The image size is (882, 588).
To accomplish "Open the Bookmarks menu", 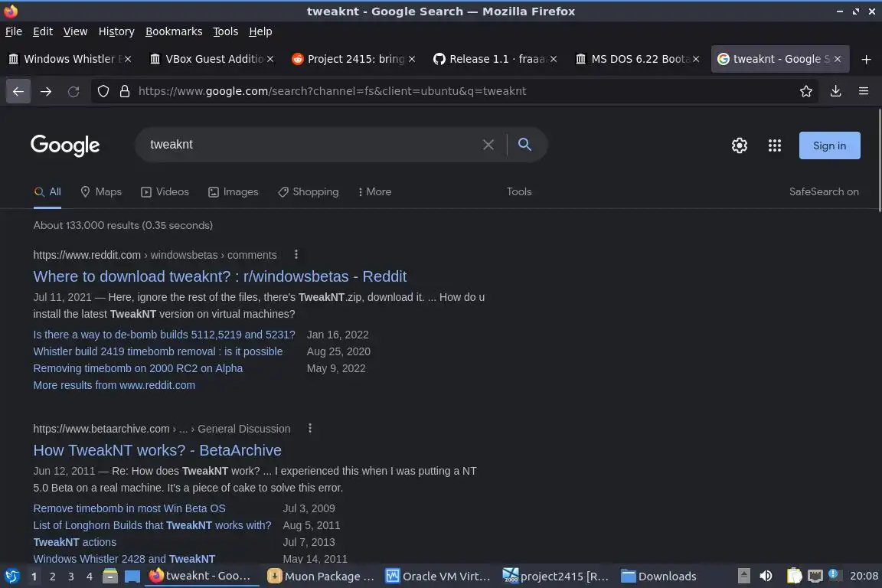I will pos(174,31).
